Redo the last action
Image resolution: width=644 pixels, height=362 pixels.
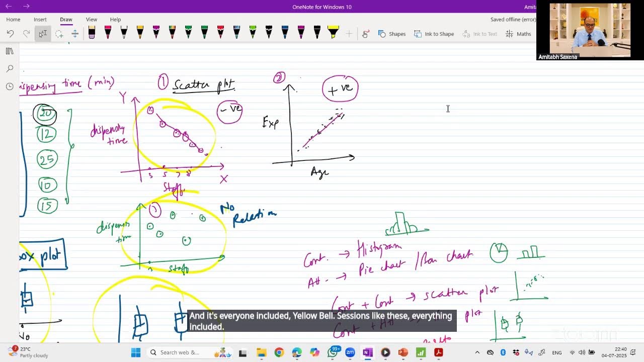click(26, 34)
